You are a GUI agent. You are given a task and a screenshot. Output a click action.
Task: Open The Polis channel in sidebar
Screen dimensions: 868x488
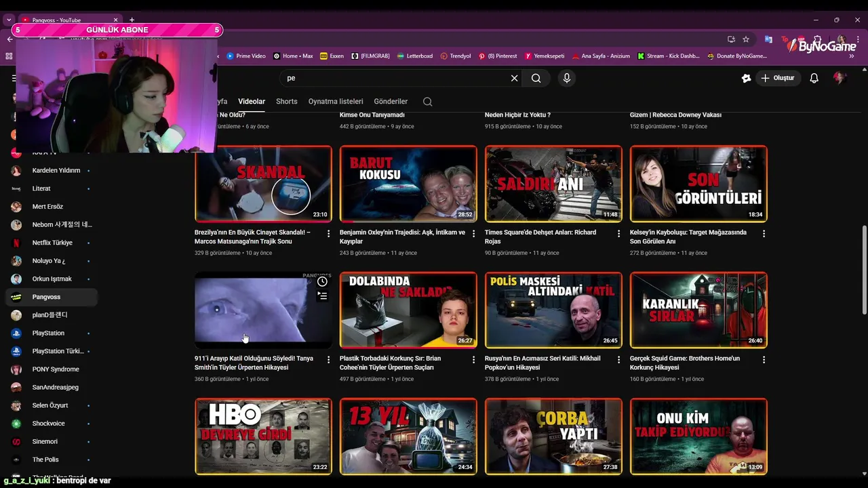[x=52, y=460]
